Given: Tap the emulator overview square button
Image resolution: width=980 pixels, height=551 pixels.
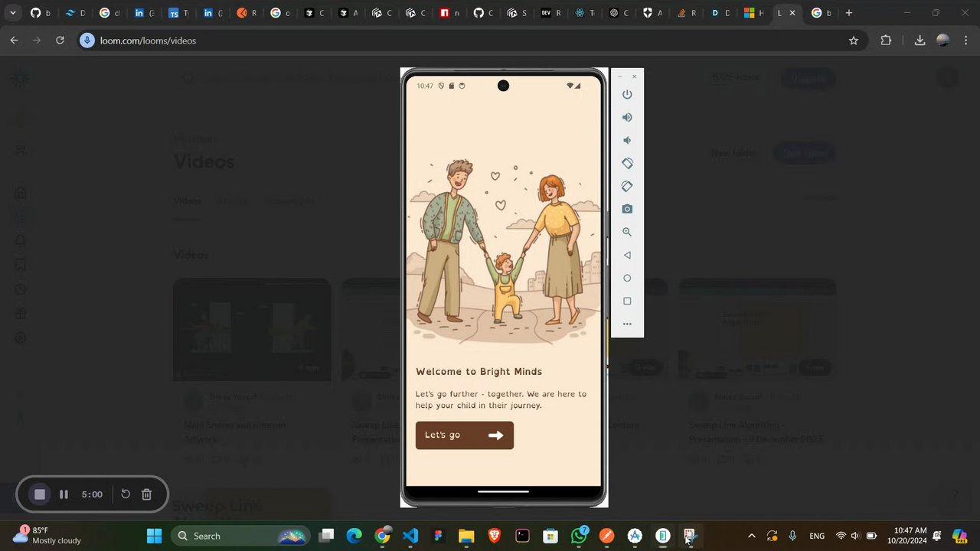Looking at the screenshot, I should coord(627,301).
